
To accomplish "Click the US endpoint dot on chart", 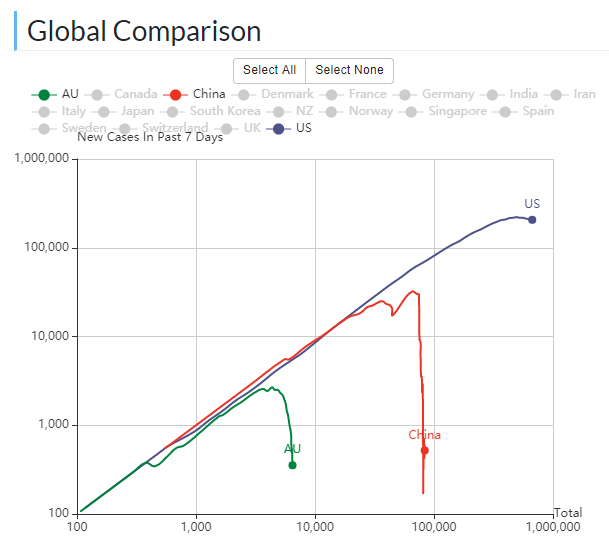I will point(532,220).
